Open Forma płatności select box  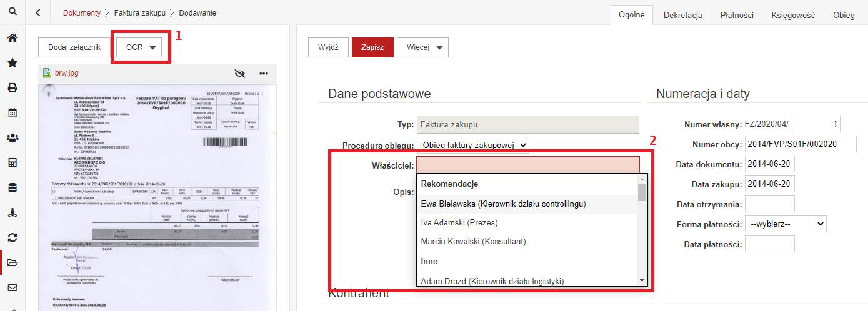[786, 224]
